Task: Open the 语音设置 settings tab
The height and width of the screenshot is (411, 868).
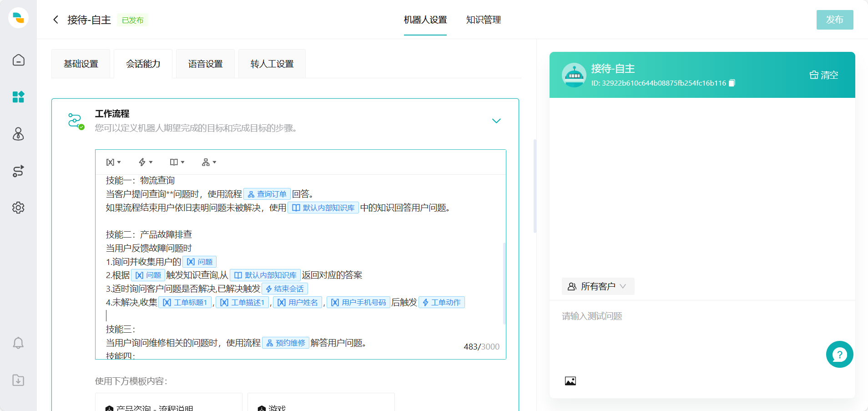Action: click(205, 64)
